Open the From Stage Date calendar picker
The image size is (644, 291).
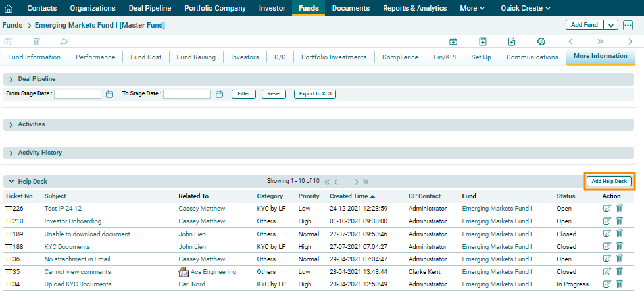110,94
